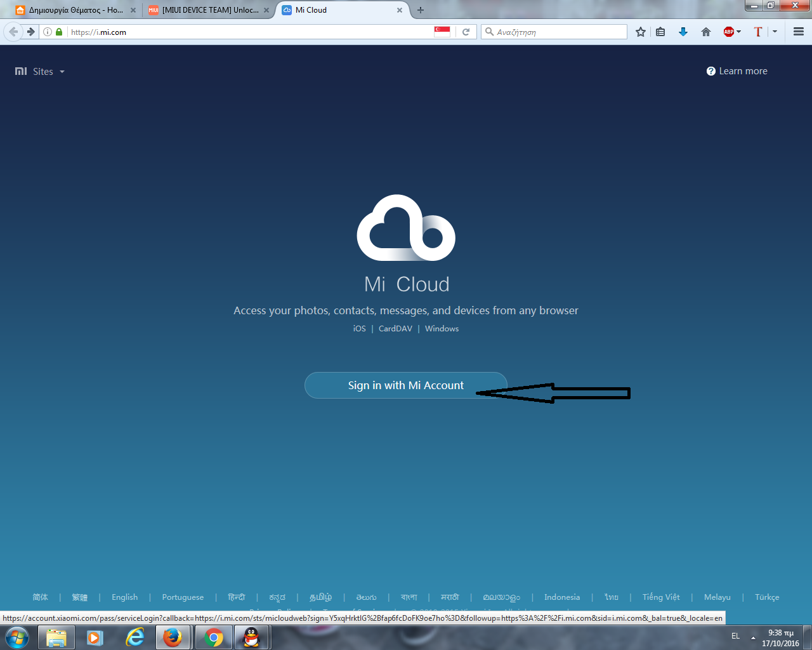Image resolution: width=812 pixels, height=650 pixels.
Task: Go to the Firefox home page icon
Action: coord(705,32)
